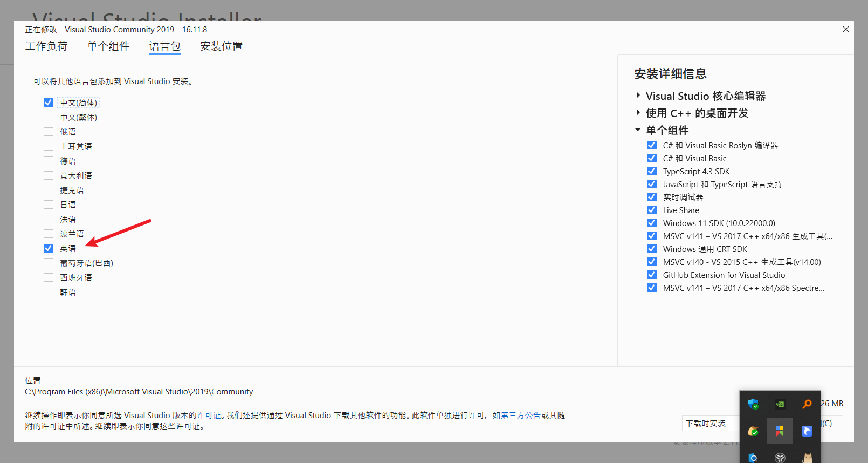This screenshot has height=463, width=868.
Task: Click the install path C:\Program Files (x86) text
Action: tap(139, 392)
